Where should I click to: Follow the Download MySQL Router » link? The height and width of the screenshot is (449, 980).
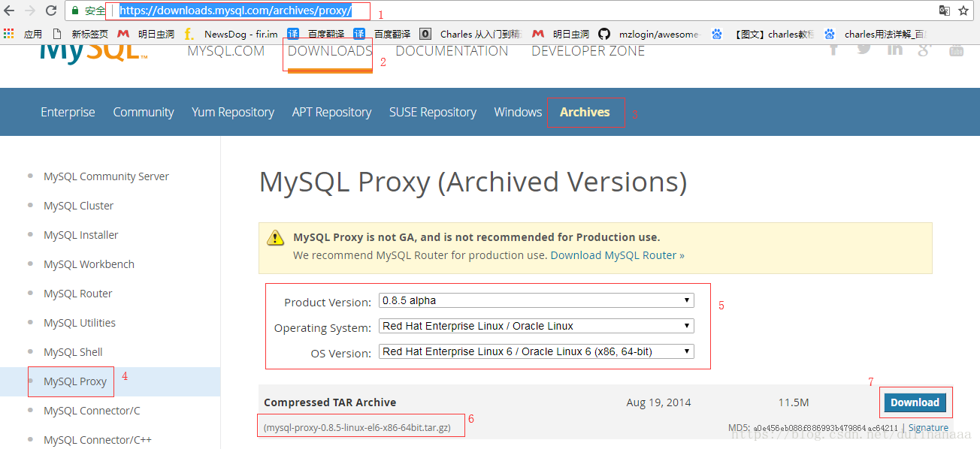(618, 255)
